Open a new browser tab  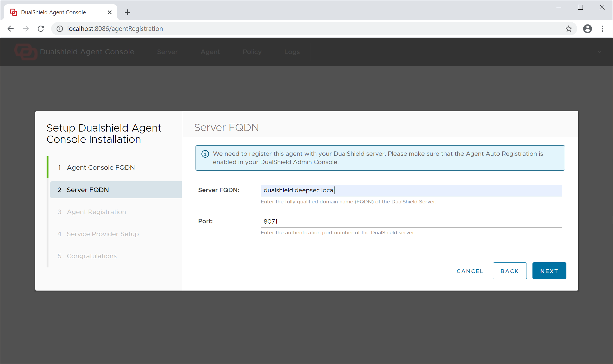click(127, 12)
